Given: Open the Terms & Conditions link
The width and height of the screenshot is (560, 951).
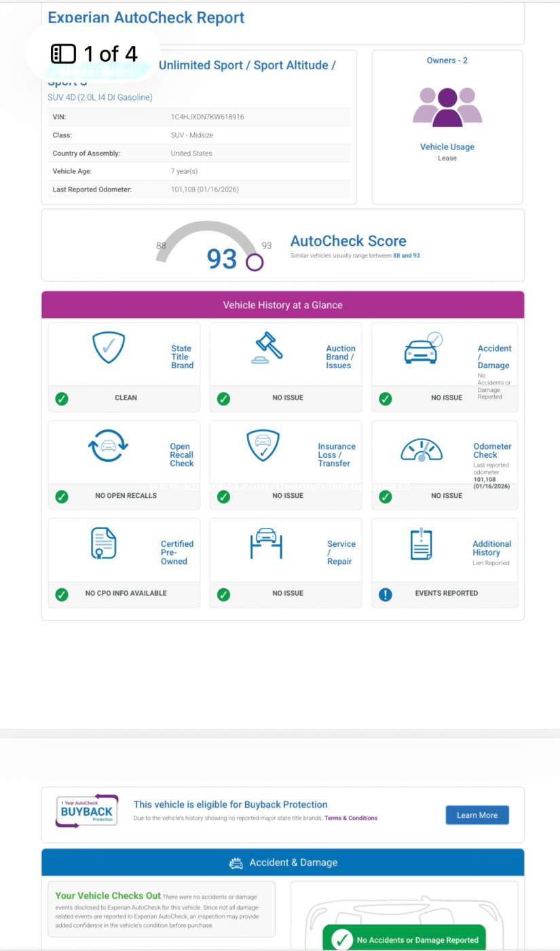Looking at the screenshot, I should pos(350,818).
